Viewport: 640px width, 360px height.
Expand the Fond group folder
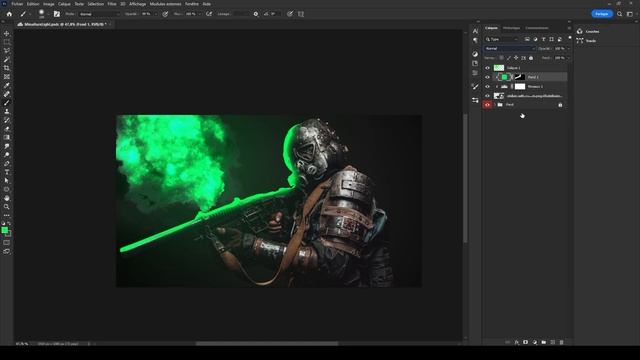(495, 105)
